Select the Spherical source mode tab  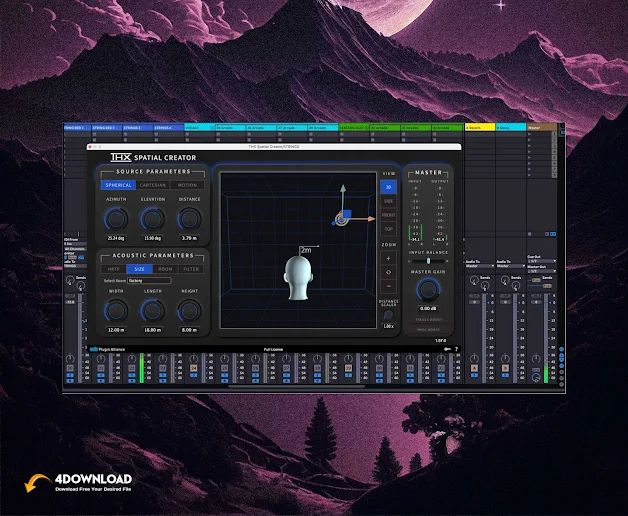pyautogui.click(x=118, y=185)
